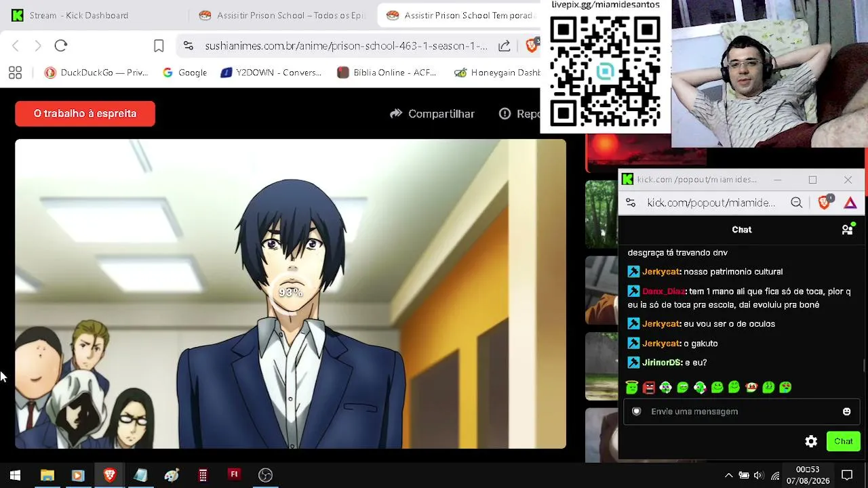Viewport: 868px width, 488px height.
Task: Open the notepad-style taskbar icon
Action: 140,475
